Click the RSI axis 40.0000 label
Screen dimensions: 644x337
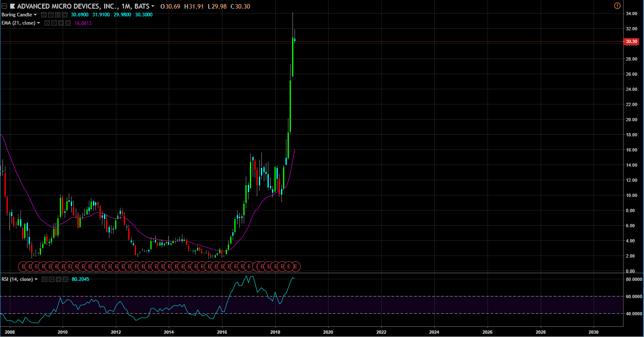tap(634, 314)
